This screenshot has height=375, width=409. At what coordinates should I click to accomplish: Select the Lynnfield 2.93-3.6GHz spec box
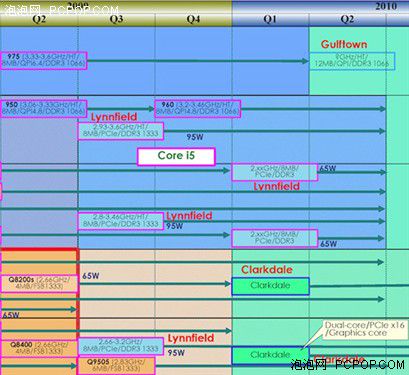click(121, 131)
